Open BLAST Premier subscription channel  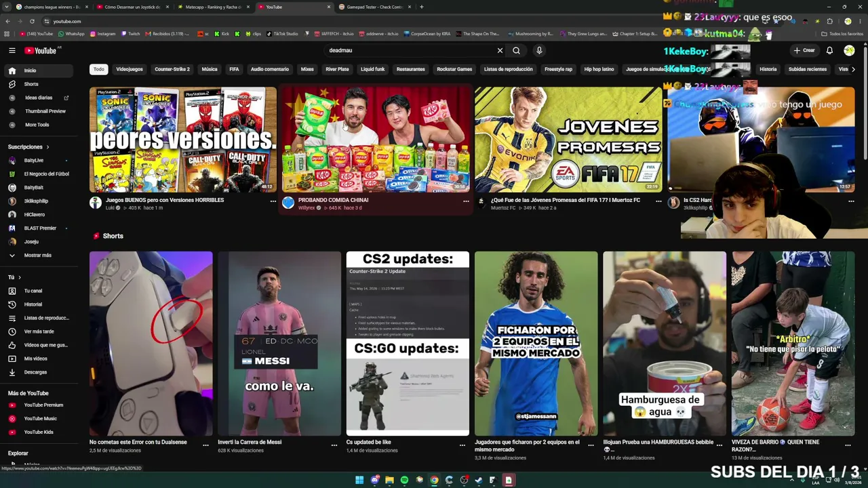pyautogui.click(x=39, y=228)
